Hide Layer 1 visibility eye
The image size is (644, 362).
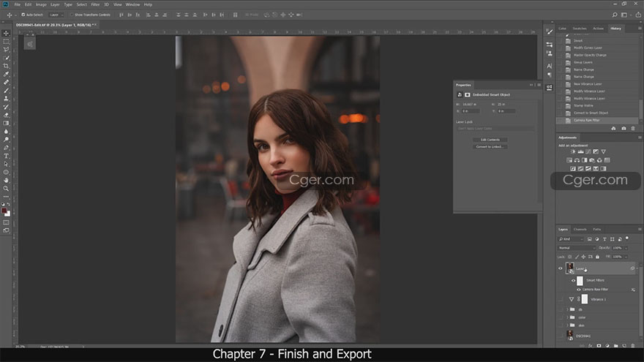tap(561, 268)
